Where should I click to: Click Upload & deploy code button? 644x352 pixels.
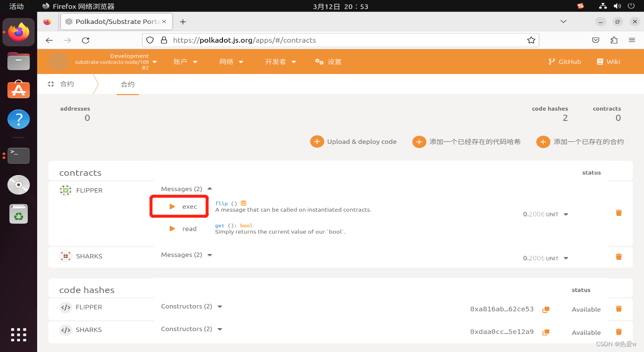click(x=354, y=142)
